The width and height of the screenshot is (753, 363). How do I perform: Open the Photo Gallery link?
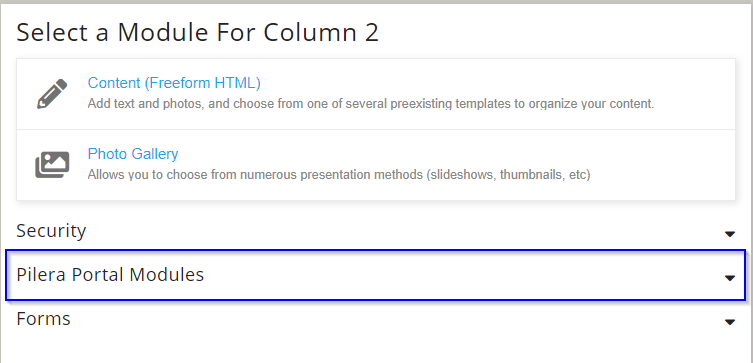tap(133, 154)
